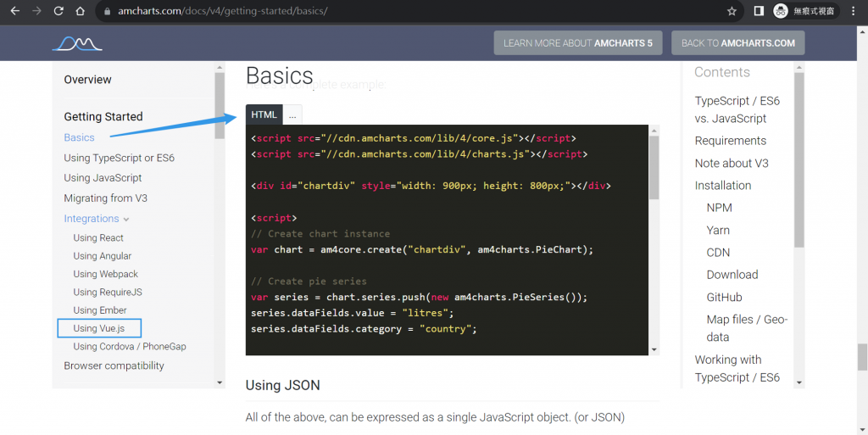Click the address bar URL

pyautogui.click(x=223, y=11)
